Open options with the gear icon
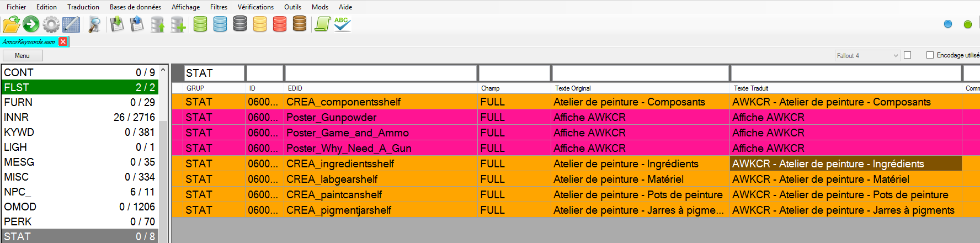This screenshot has width=980, height=243. tap(51, 24)
